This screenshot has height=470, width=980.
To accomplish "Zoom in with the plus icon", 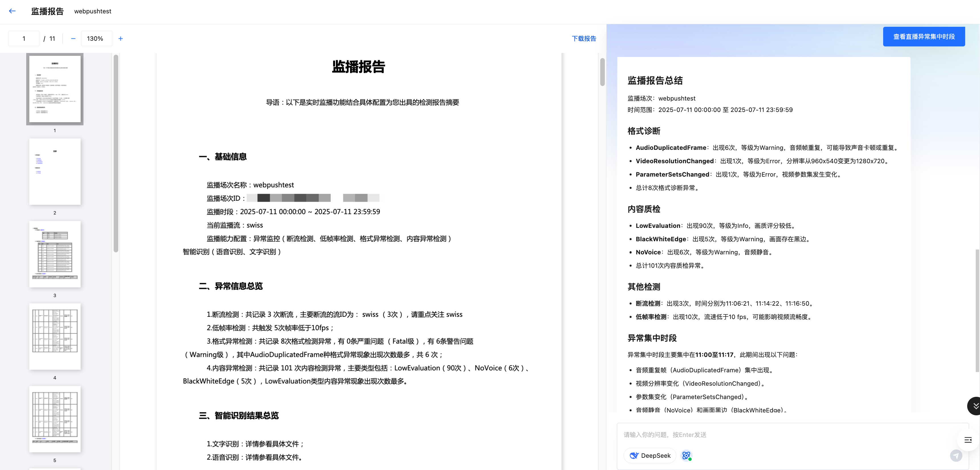I will click(x=121, y=38).
